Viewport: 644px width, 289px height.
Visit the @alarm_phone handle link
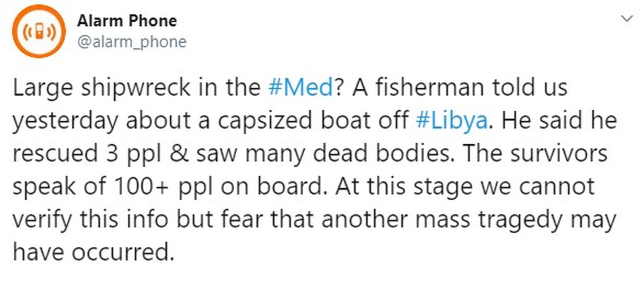pos(132,42)
